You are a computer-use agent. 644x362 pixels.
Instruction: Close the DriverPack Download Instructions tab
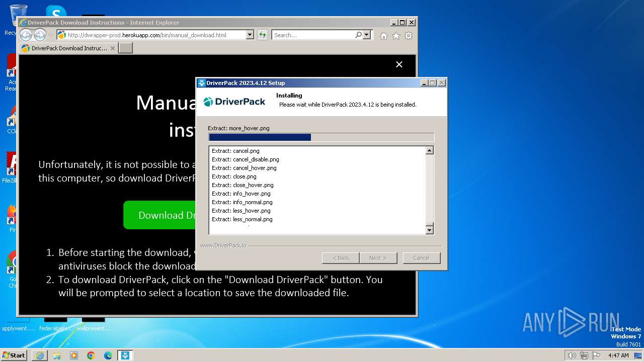[113, 48]
